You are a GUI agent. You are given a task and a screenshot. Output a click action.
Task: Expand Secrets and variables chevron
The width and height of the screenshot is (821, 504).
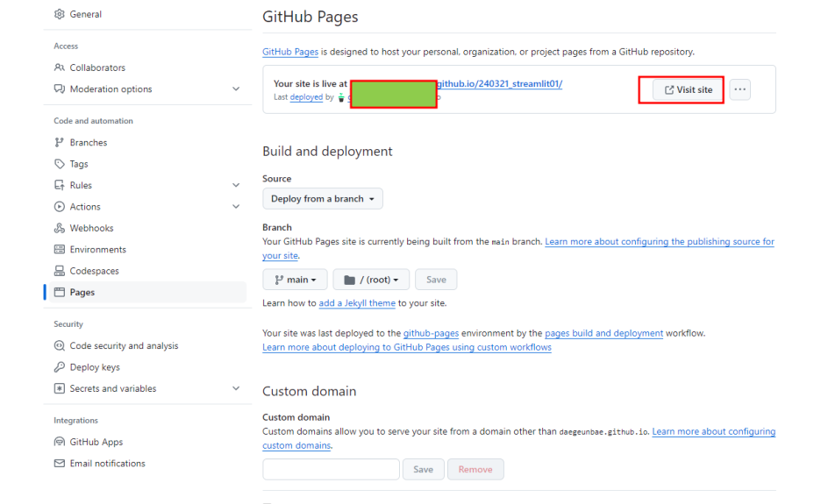(236, 388)
